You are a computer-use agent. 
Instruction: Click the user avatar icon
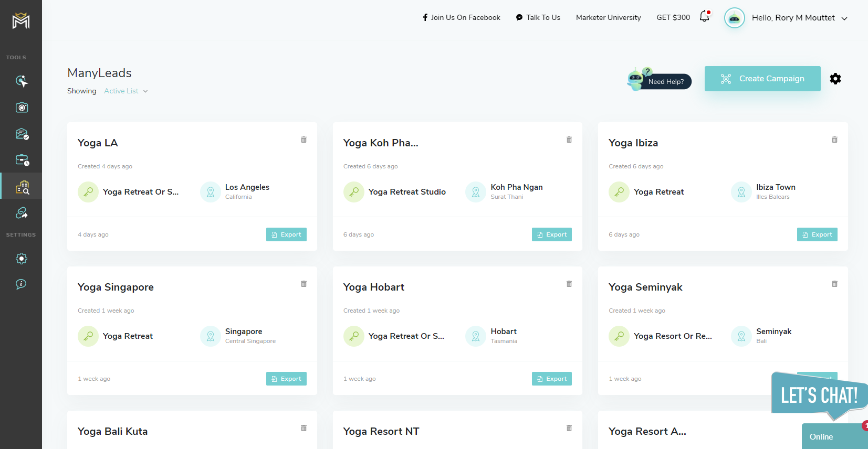pyautogui.click(x=734, y=18)
